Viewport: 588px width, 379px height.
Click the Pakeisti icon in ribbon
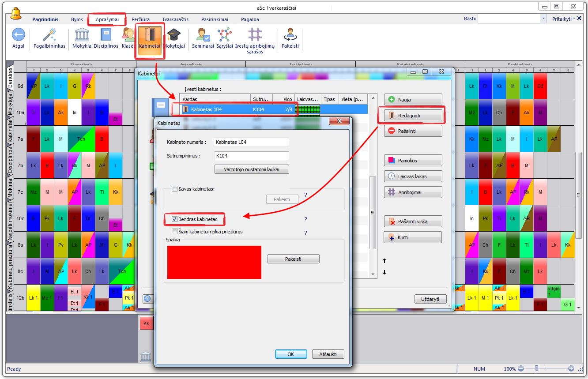(290, 35)
